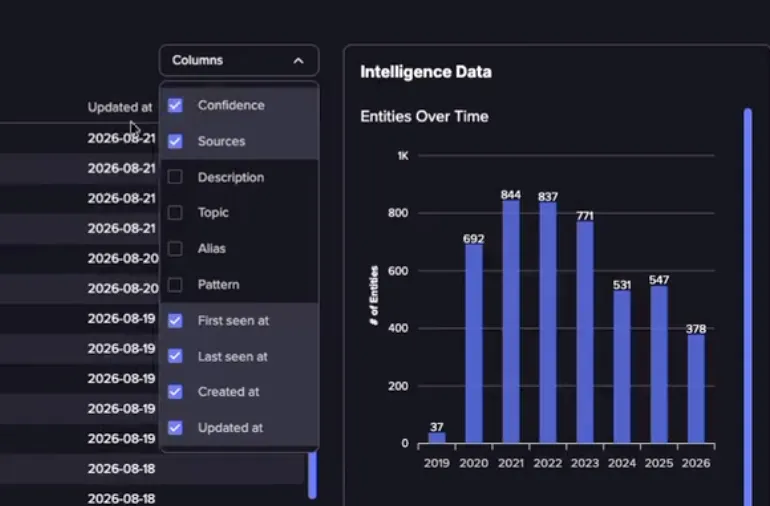
Task: Enable the Topic column checkbox
Action: (175, 213)
